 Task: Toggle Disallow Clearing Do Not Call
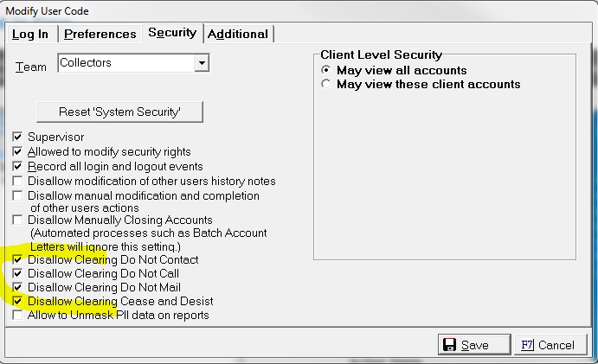18,274
